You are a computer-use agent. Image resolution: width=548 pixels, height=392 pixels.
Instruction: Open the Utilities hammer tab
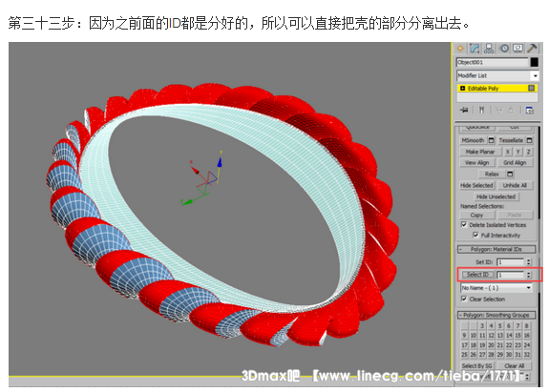click(x=532, y=49)
